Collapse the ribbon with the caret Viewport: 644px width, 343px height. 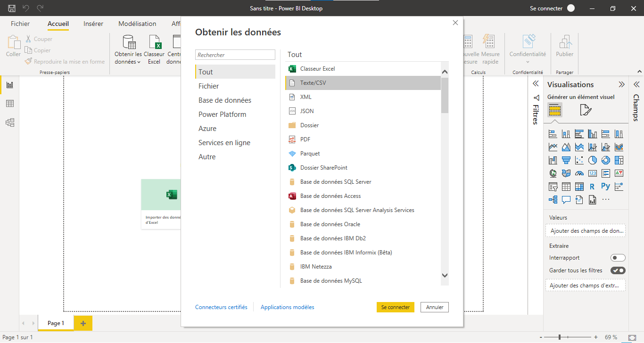click(x=639, y=72)
